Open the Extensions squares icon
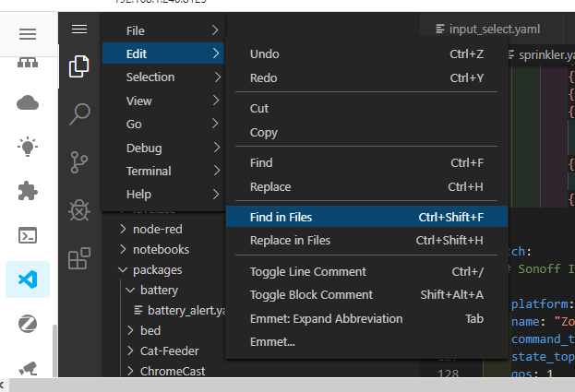This screenshot has height=392, width=575. pos(80,258)
